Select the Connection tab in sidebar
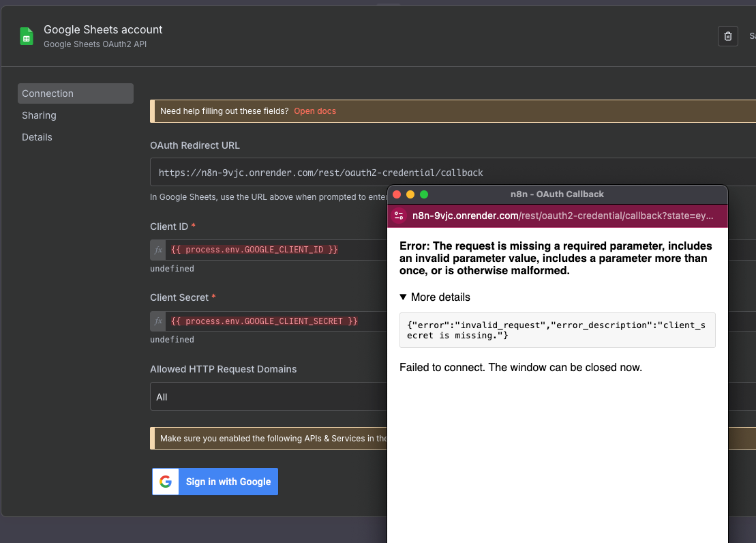Viewport: 756px width, 543px height. [75, 93]
